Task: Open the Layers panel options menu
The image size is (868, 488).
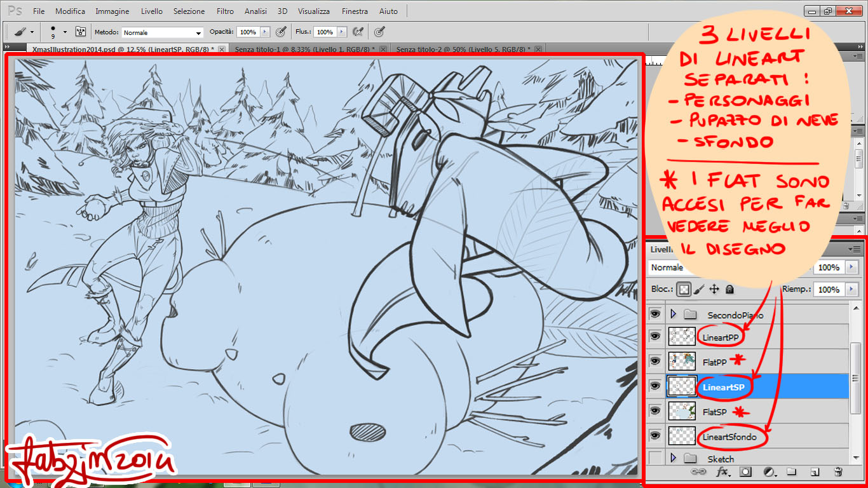Action: pos(856,249)
